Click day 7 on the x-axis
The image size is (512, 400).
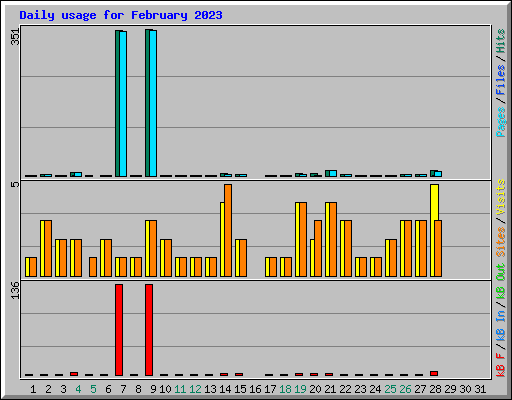tap(123, 389)
